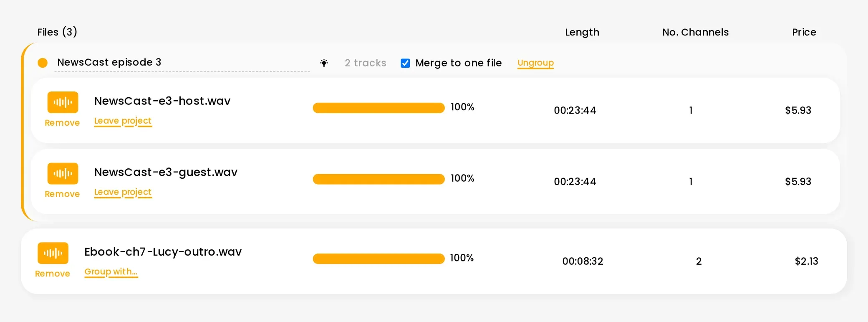This screenshot has width=868, height=322.
Task: Click the $5.93 price of guest.wav
Action: point(798,182)
